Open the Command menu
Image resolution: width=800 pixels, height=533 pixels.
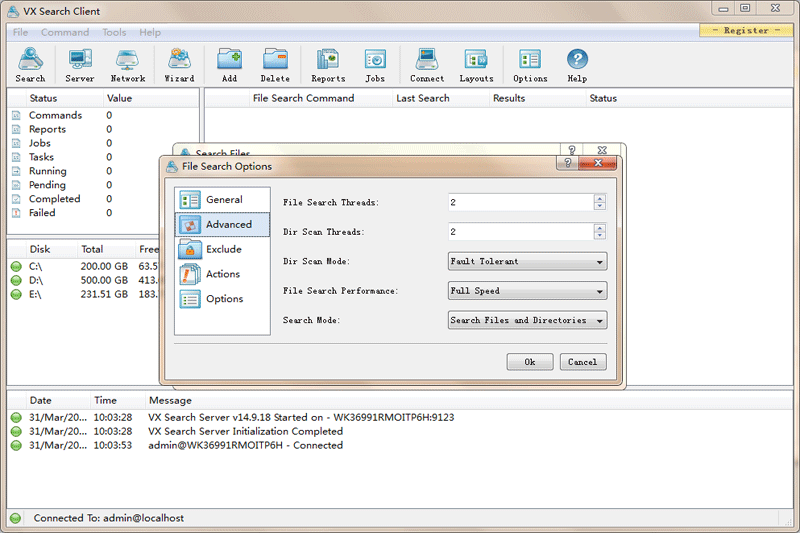point(65,32)
